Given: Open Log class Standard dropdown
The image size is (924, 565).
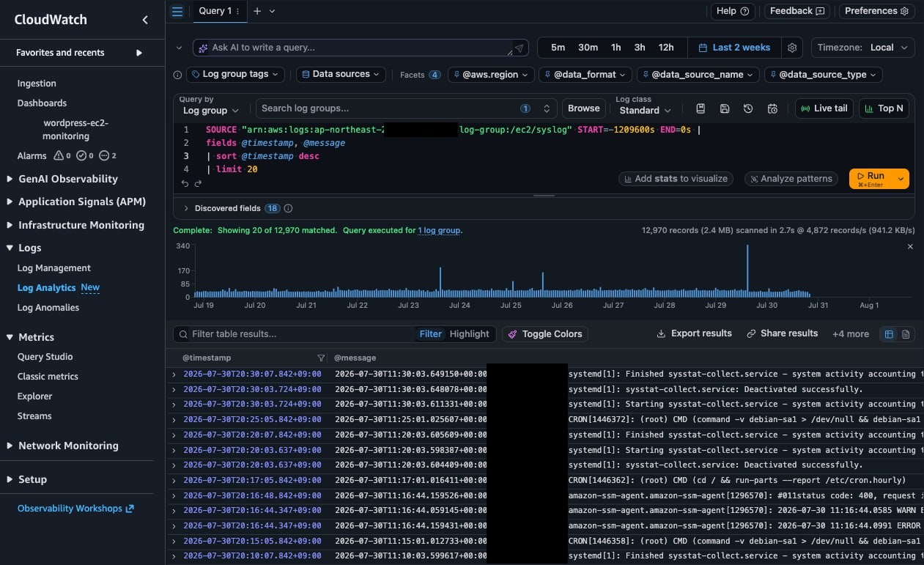Looking at the screenshot, I should click(x=646, y=111).
